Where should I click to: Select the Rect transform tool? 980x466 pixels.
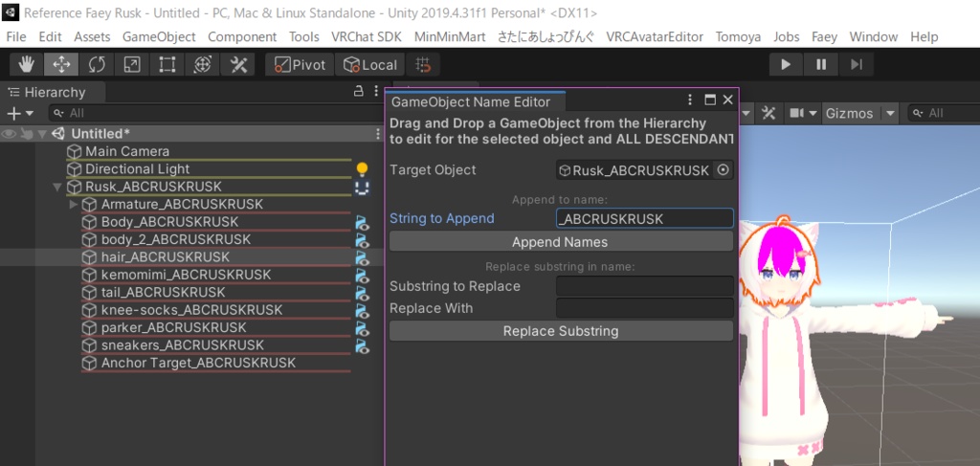click(167, 64)
